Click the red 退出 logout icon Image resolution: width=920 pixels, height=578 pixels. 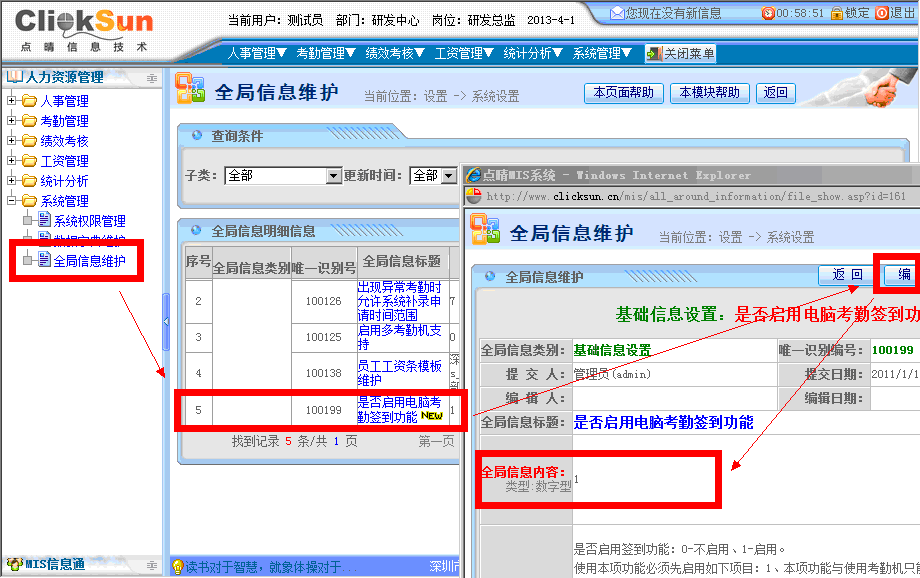pyautogui.click(x=882, y=13)
